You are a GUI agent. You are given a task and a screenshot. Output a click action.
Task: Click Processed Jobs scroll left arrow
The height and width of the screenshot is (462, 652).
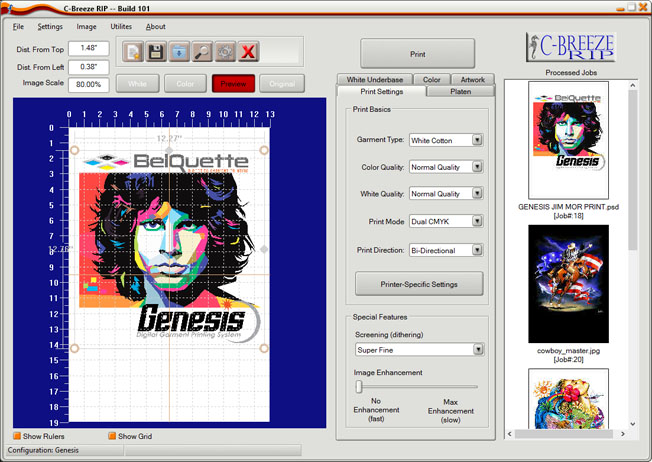510,434
